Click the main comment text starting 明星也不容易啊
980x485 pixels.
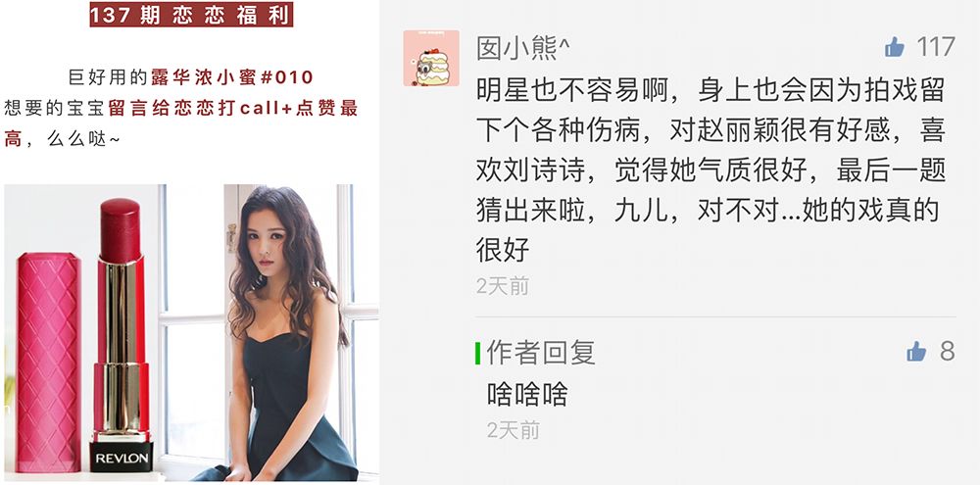710,170
